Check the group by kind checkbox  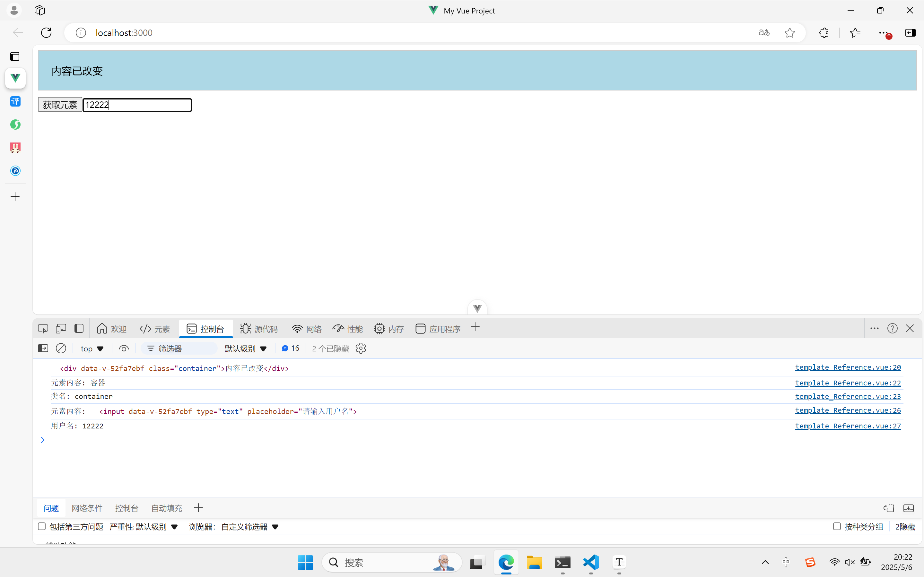click(x=837, y=527)
